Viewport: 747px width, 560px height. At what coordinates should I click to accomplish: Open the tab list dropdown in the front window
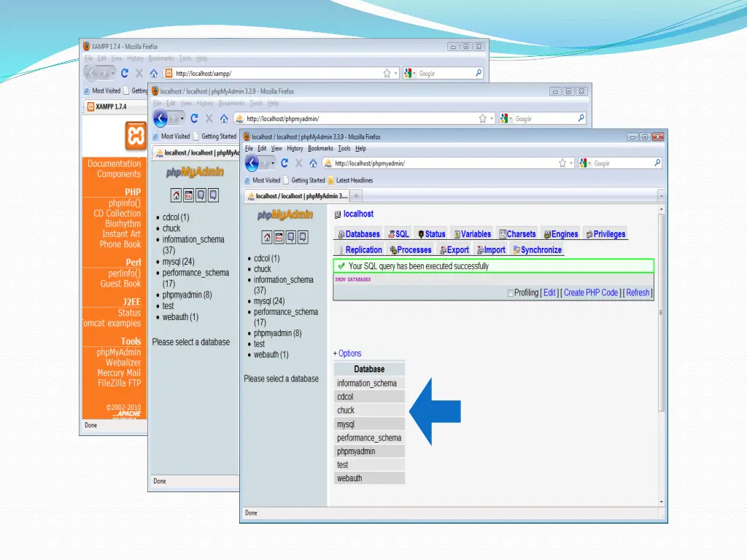click(x=661, y=195)
